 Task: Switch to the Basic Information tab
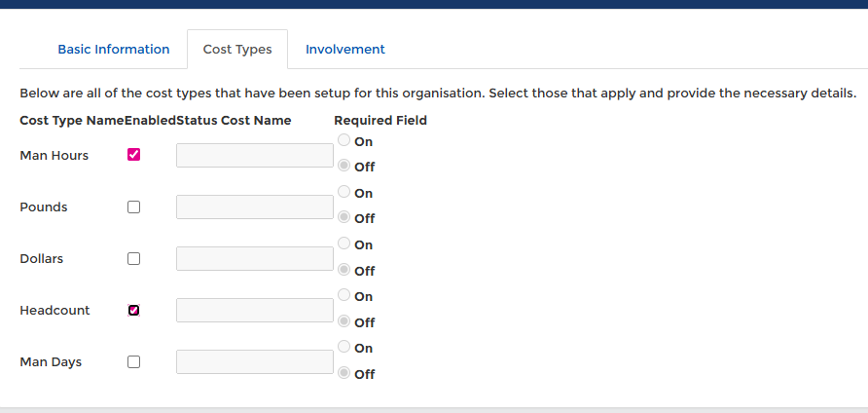[113, 49]
